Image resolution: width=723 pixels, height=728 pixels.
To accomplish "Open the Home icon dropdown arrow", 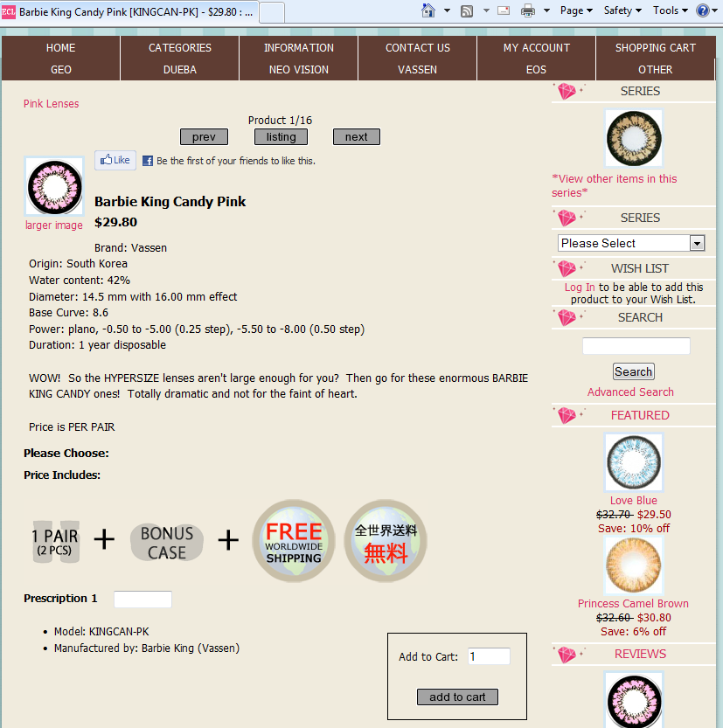I will pos(447,10).
